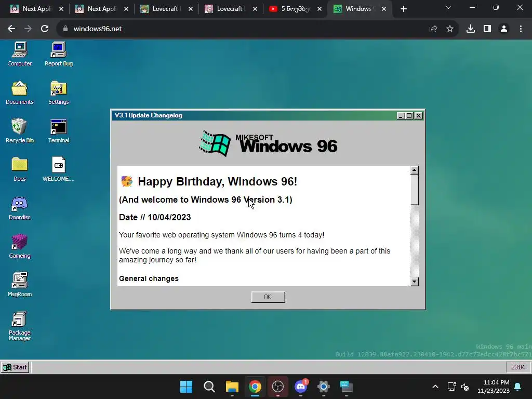
Task: Open the Chrome profile icon
Action: (x=504, y=29)
